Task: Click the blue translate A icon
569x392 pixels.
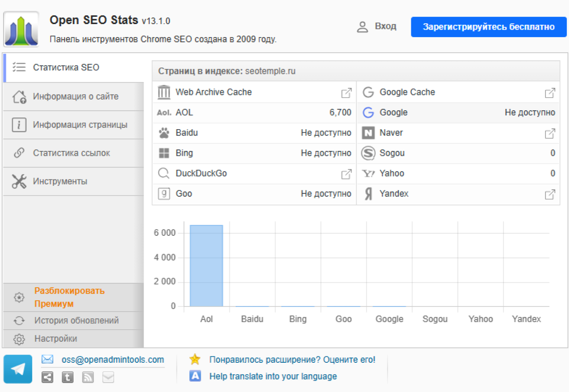Action: pos(195,376)
